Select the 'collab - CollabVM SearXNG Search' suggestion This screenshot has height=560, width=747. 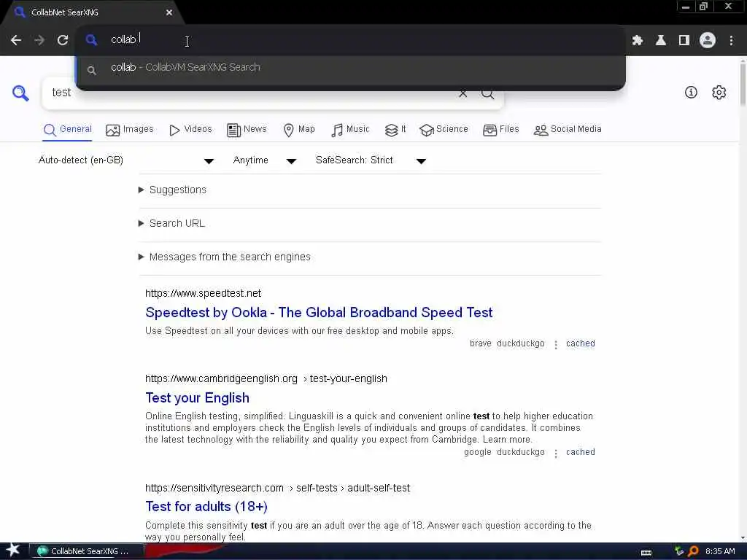[x=350, y=68]
